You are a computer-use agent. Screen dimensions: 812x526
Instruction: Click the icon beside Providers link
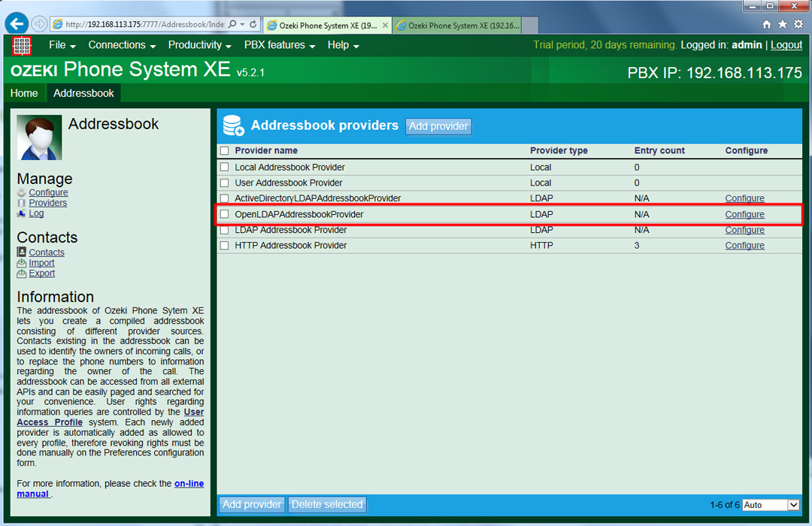[x=21, y=203]
